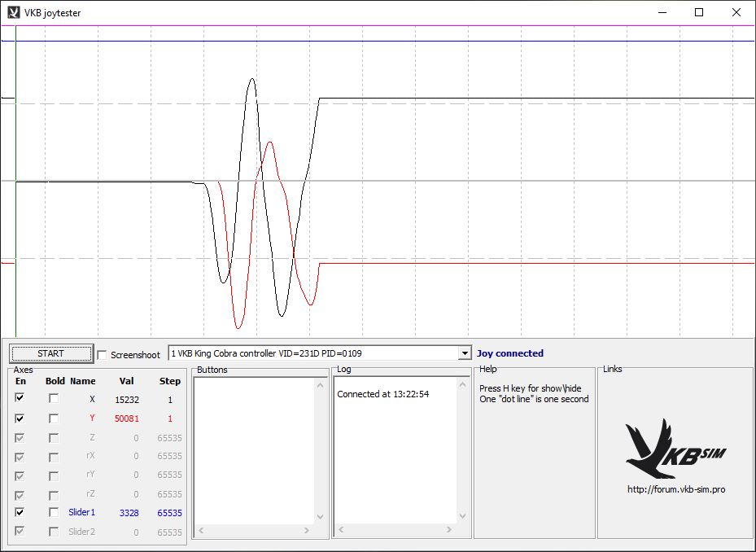Enable Bold for Slider2 axis
Viewport: 756px width, 552px height.
54,532
